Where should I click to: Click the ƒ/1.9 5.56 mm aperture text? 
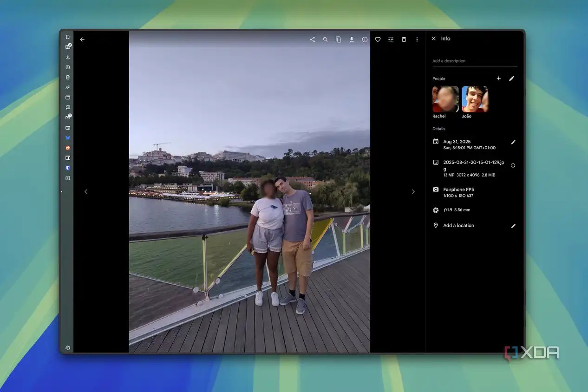[457, 210]
